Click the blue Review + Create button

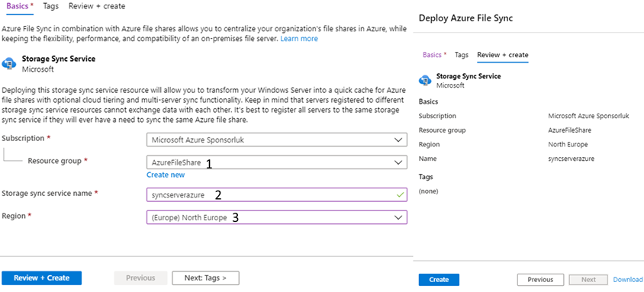pos(42,278)
